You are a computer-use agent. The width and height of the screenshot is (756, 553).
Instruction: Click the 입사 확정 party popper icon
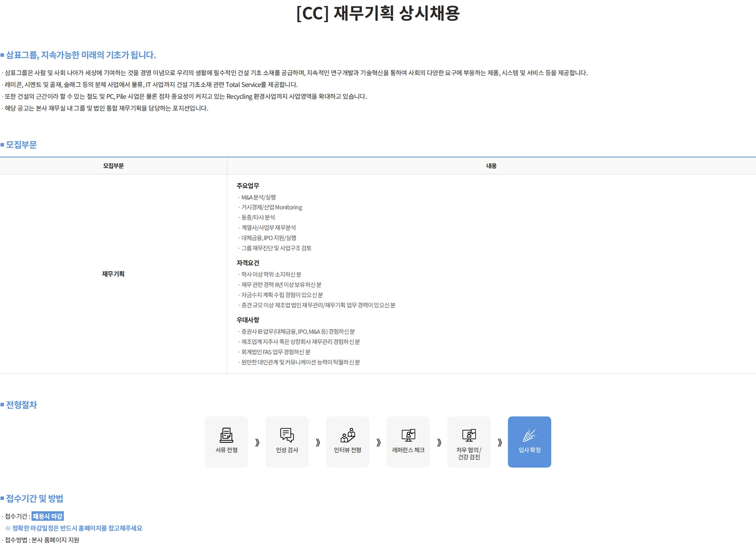530,435
